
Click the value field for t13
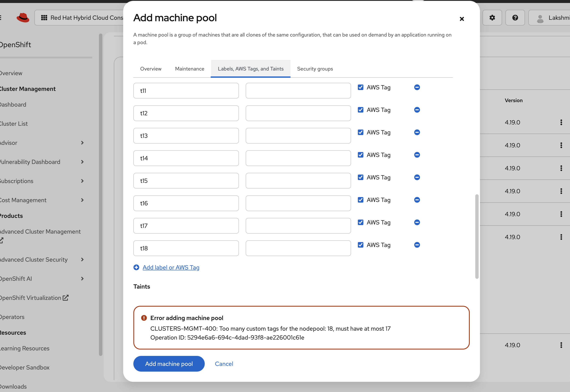298,136
